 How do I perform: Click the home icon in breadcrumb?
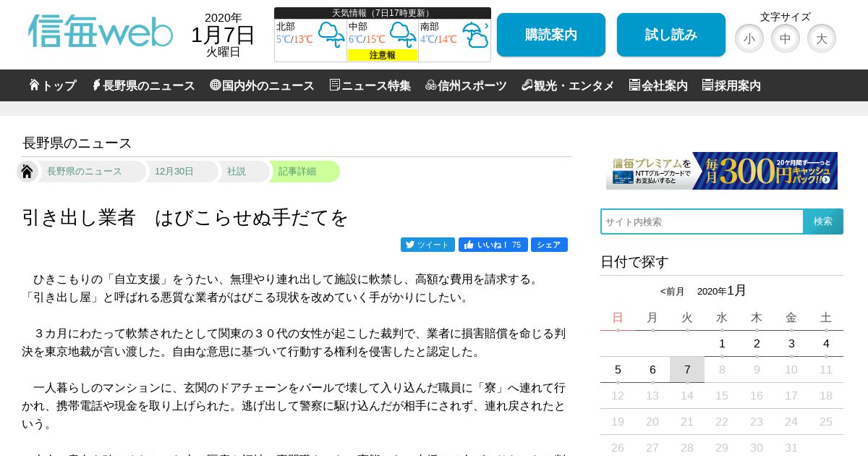click(27, 172)
